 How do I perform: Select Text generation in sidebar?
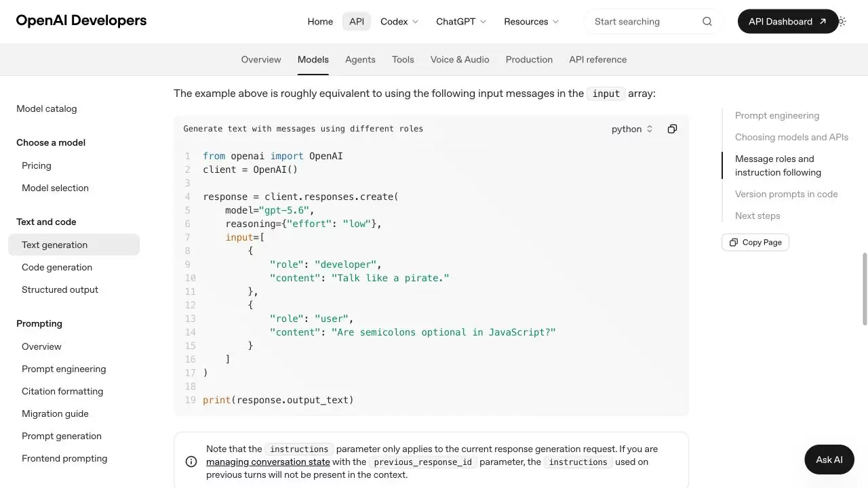tap(74, 245)
